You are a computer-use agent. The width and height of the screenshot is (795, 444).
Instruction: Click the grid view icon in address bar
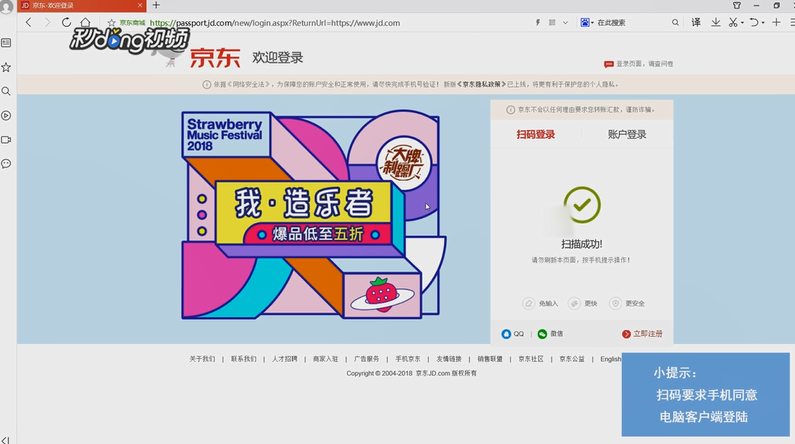pyautogui.click(x=552, y=22)
